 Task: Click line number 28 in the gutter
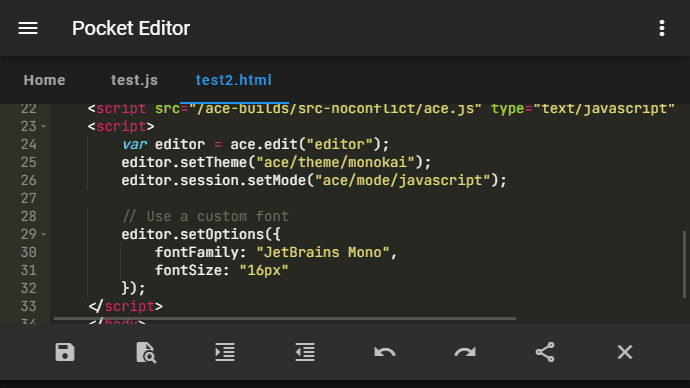pos(29,216)
